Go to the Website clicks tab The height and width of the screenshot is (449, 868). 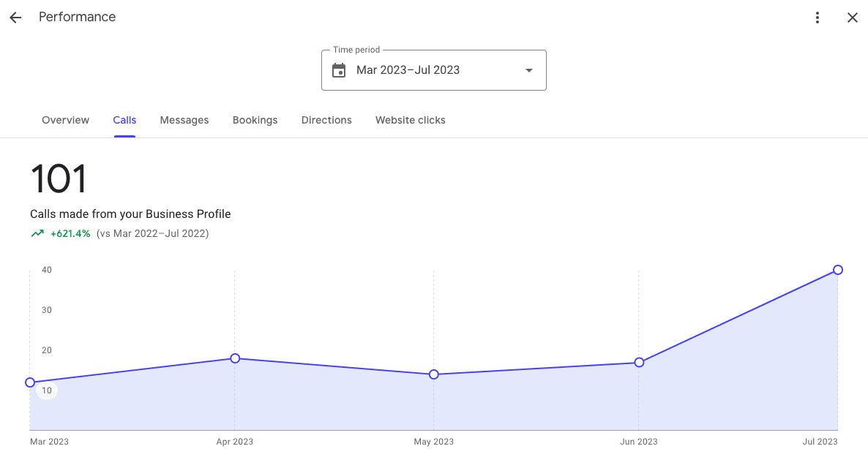[410, 120]
